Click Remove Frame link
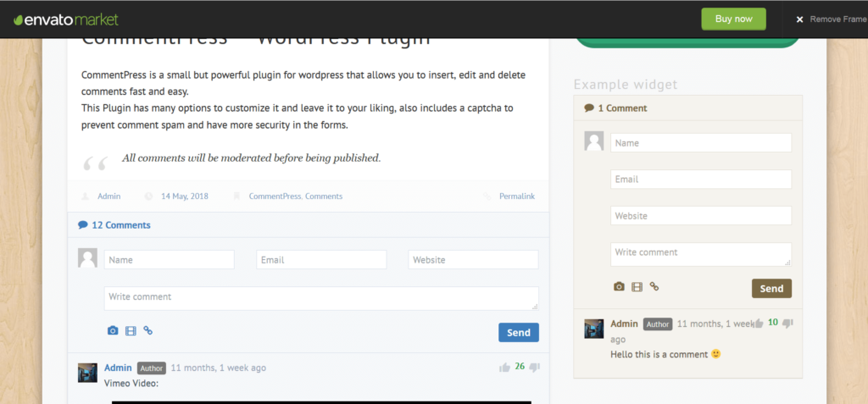Image resolution: width=868 pixels, height=404 pixels. click(838, 19)
